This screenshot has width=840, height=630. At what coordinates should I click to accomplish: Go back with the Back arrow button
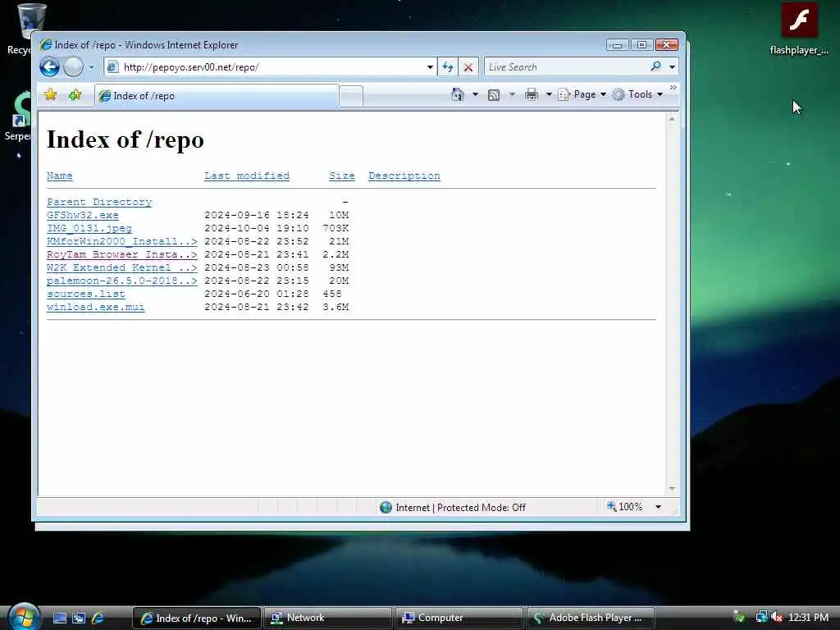coord(49,67)
